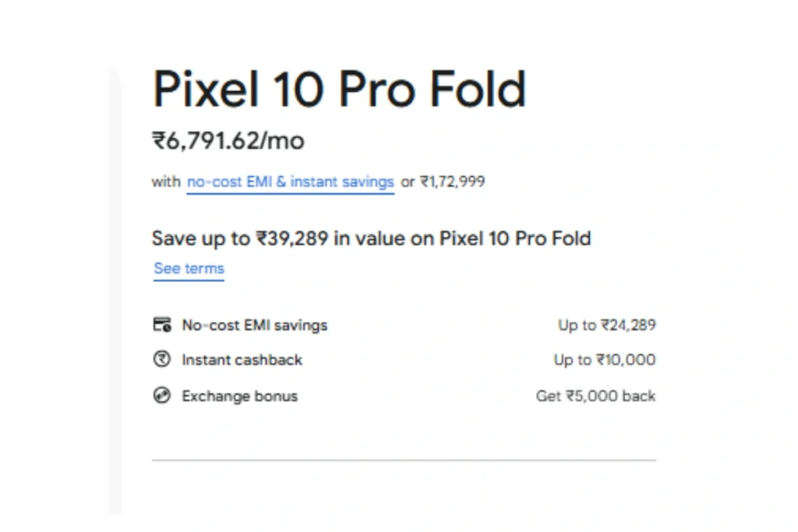This screenshot has width=798, height=532.
Task: Click the Up to ₹10,000 amount
Action: pos(604,361)
